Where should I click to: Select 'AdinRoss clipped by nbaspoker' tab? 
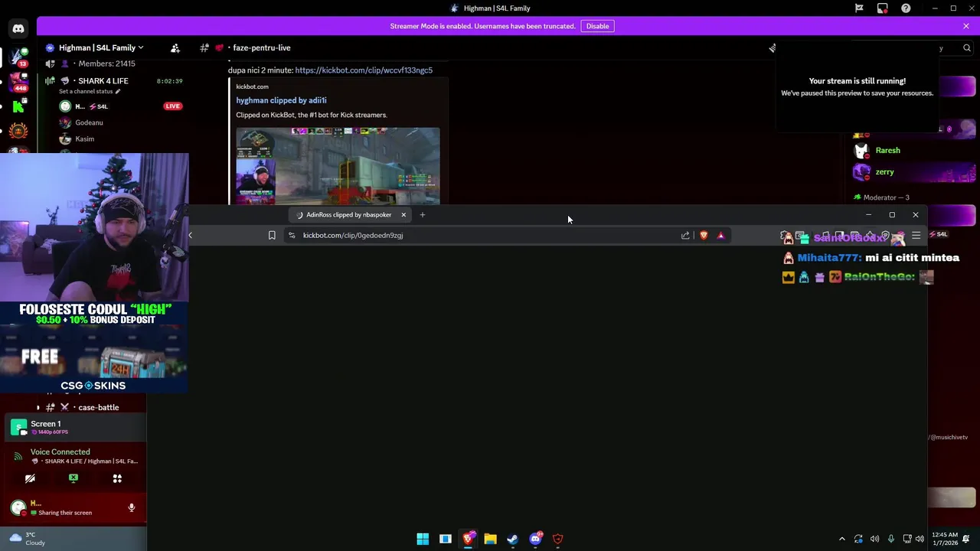pyautogui.click(x=348, y=215)
